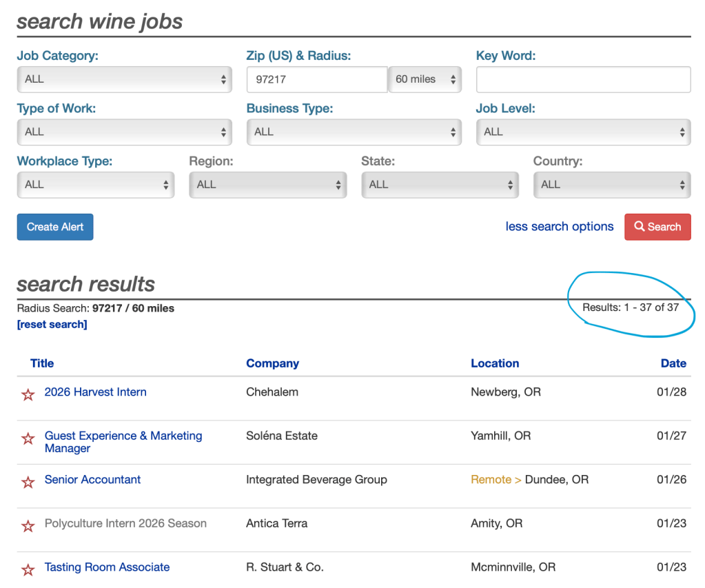
Task: Star the 2026 Harvest Intern job
Action: [28, 395]
